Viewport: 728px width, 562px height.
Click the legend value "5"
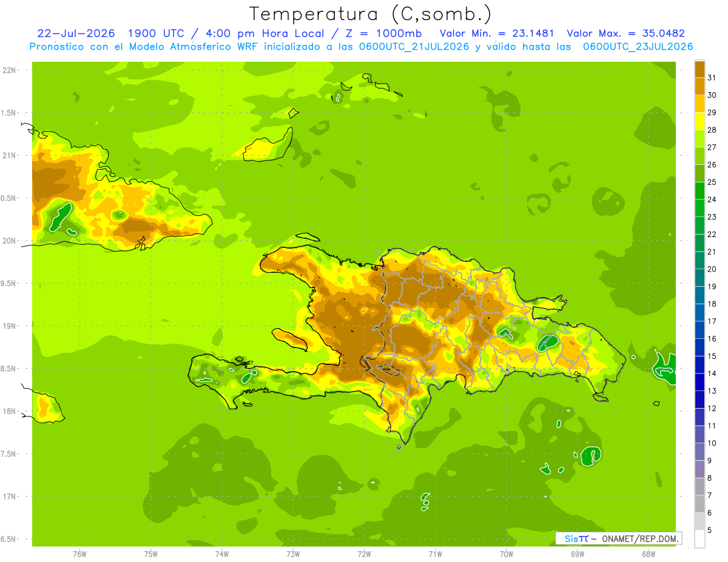tap(710, 530)
